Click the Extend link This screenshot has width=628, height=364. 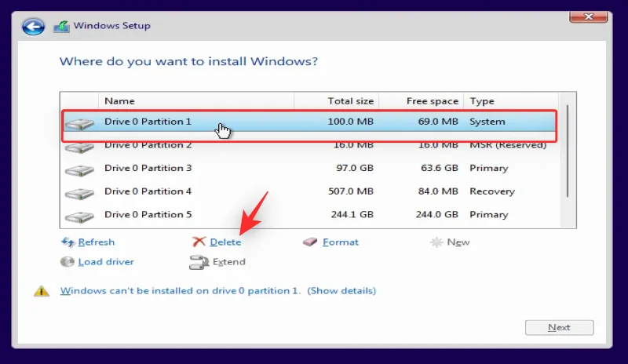pyautogui.click(x=228, y=261)
